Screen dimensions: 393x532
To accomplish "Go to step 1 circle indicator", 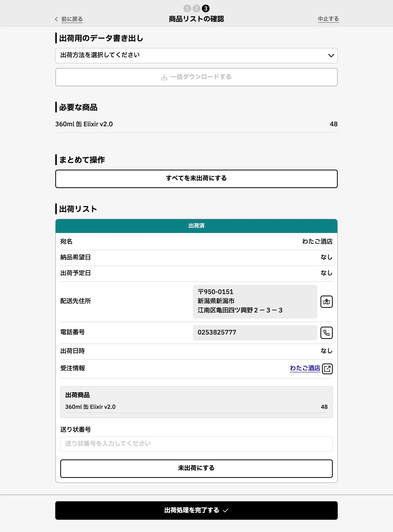I will tap(187, 9).
